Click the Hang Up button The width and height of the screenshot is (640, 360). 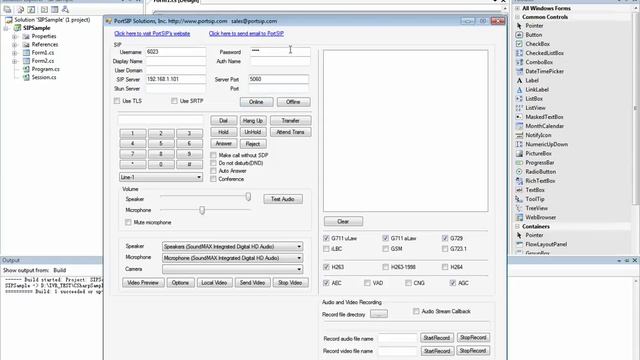click(253, 121)
